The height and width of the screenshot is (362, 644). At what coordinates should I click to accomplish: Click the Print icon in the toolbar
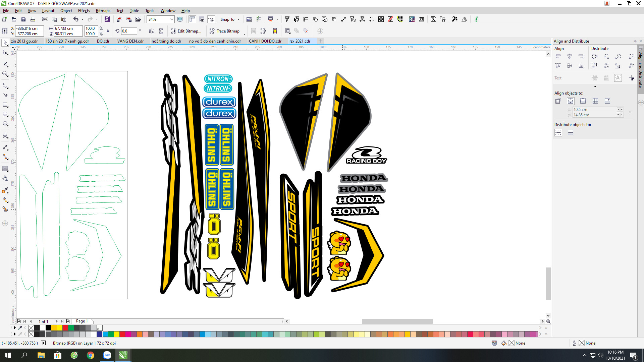(x=33, y=19)
